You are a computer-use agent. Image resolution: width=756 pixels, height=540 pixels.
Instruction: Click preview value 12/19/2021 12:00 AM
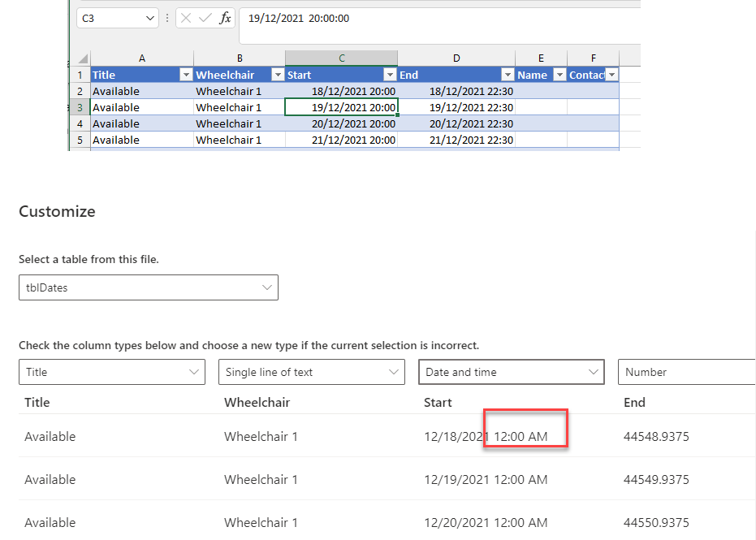[x=486, y=479]
